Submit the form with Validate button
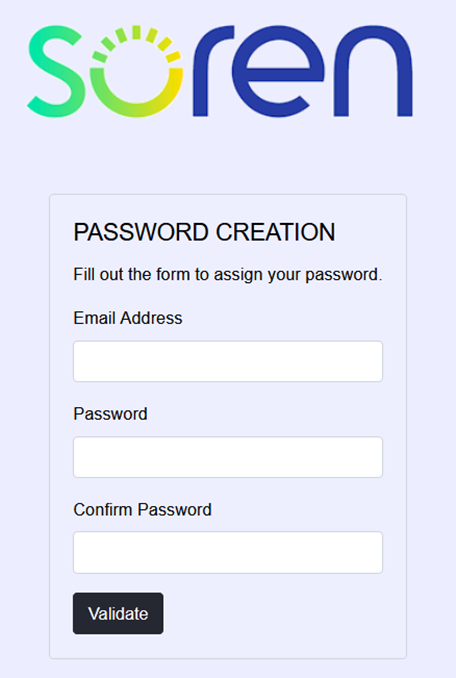 (118, 613)
